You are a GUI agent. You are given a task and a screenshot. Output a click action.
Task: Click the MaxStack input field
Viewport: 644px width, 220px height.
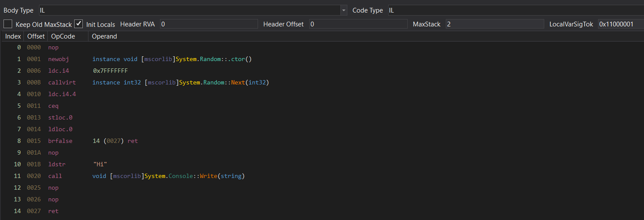pos(495,24)
